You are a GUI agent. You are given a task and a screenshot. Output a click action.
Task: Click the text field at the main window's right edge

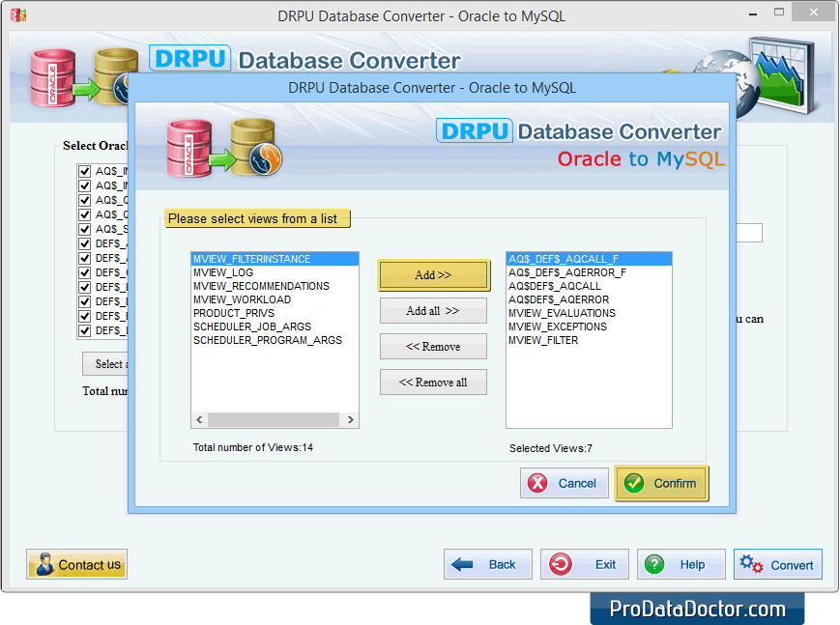click(x=749, y=233)
